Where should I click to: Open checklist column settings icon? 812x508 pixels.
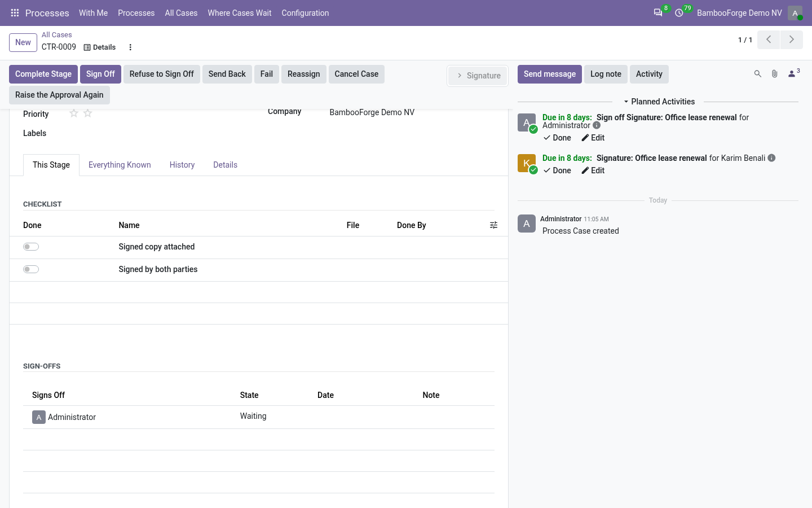pyautogui.click(x=493, y=225)
